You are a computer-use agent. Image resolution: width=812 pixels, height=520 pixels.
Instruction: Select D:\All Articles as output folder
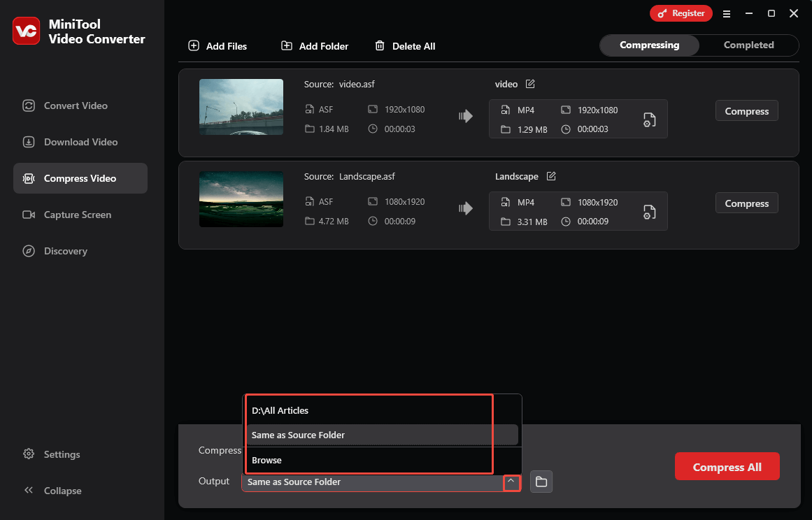pos(280,410)
